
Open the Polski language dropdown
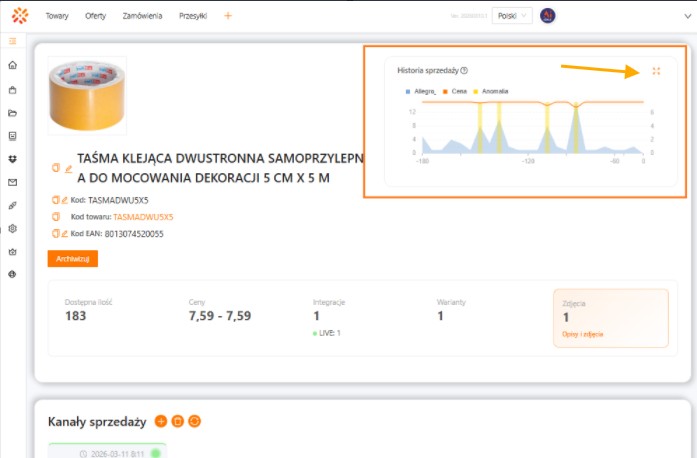514,16
